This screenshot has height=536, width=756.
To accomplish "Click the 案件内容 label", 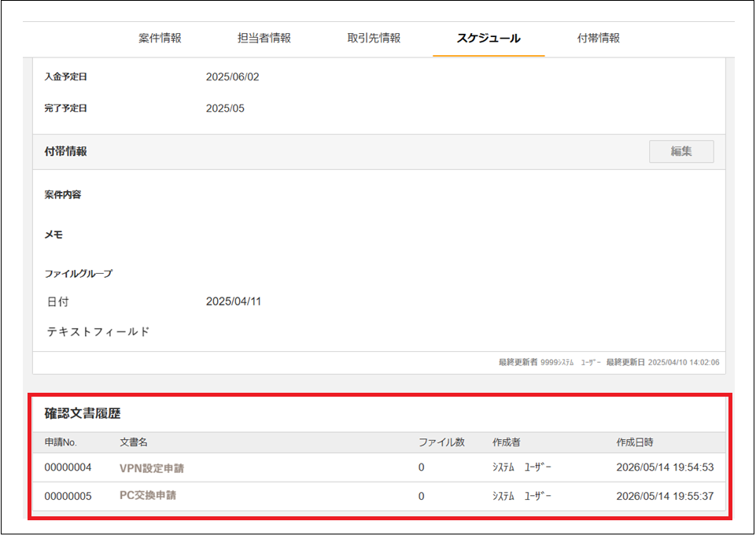I will (63, 195).
